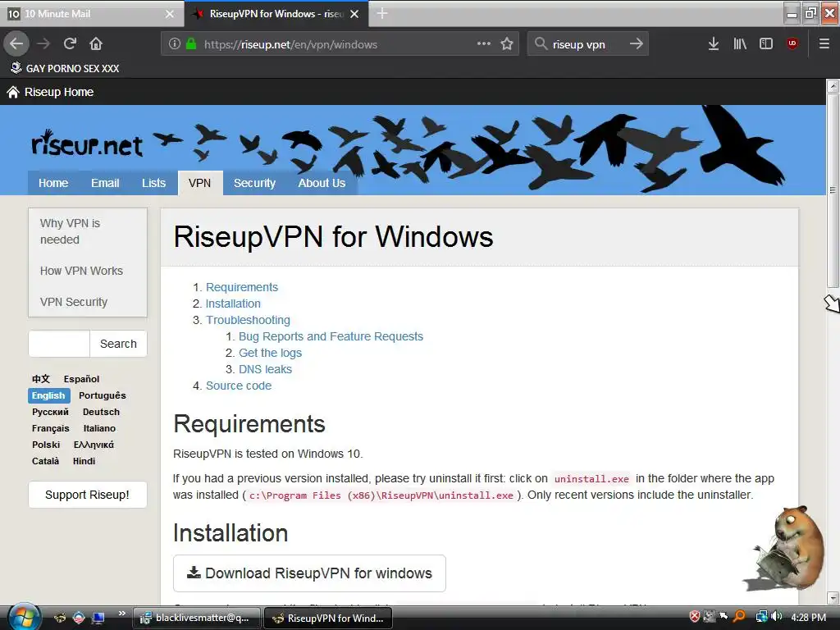The width and height of the screenshot is (840, 630).
Task: Open the Windows Start orb
Action: [x=24, y=617]
